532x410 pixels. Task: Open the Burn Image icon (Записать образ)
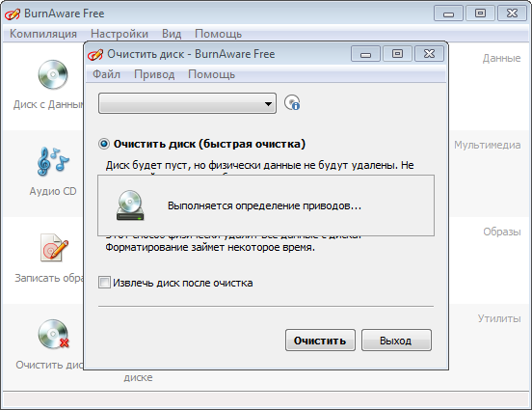pyautogui.click(x=54, y=247)
